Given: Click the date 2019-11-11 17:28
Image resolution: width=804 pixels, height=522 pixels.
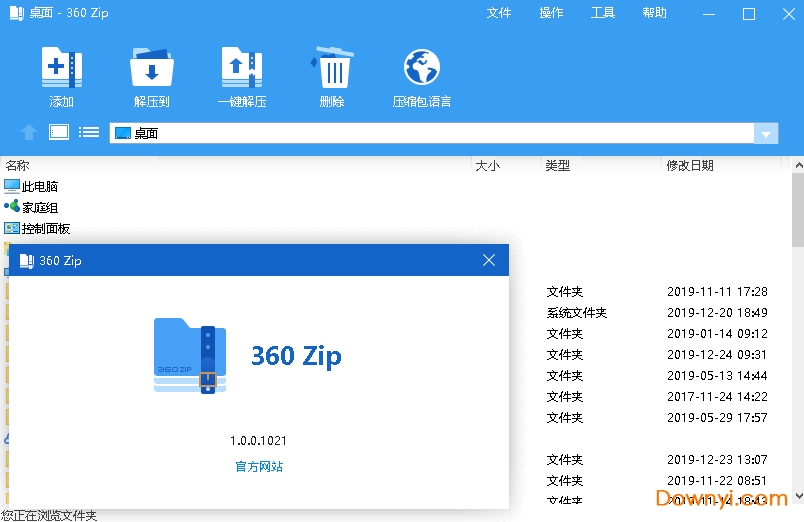Looking at the screenshot, I should tap(717, 292).
